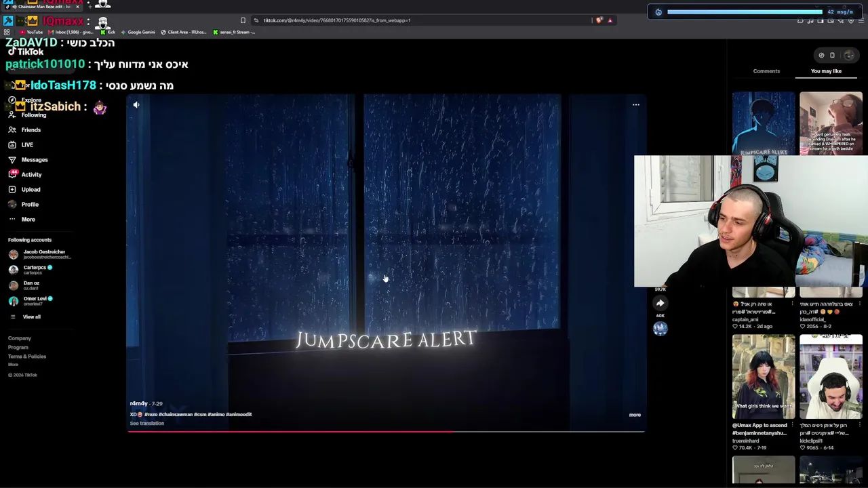The image size is (868, 488).
Task: Open the profile avatar in top-right pill
Action: [849, 56]
